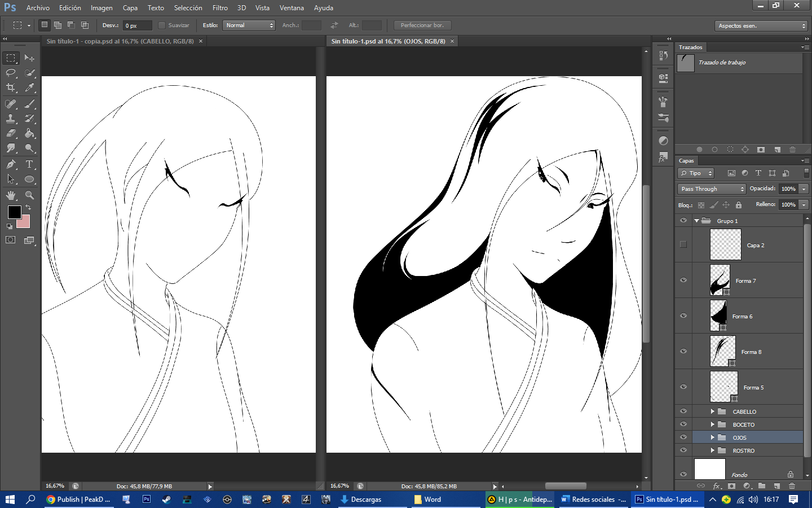Hide the CABELLO group
Screen dimensions: 812x508
coord(683,411)
